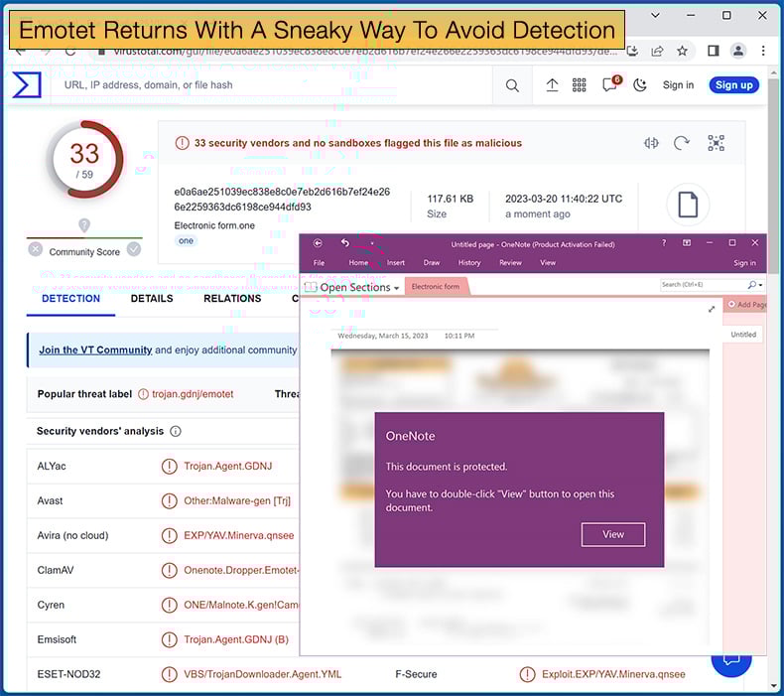Click Add Page in OneNote
The width and height of the screenshot is (784, 696).
coord(747,304)
